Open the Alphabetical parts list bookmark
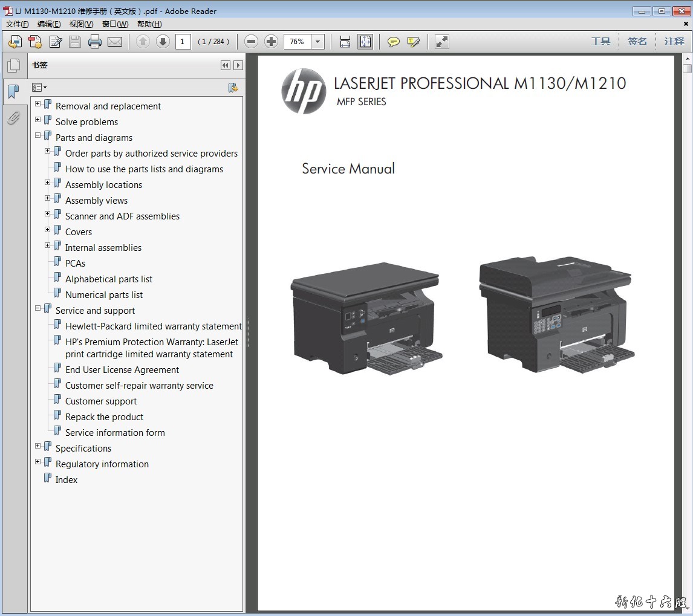The height and width of the screenshot is (616, 693). (x=109, y=279)
